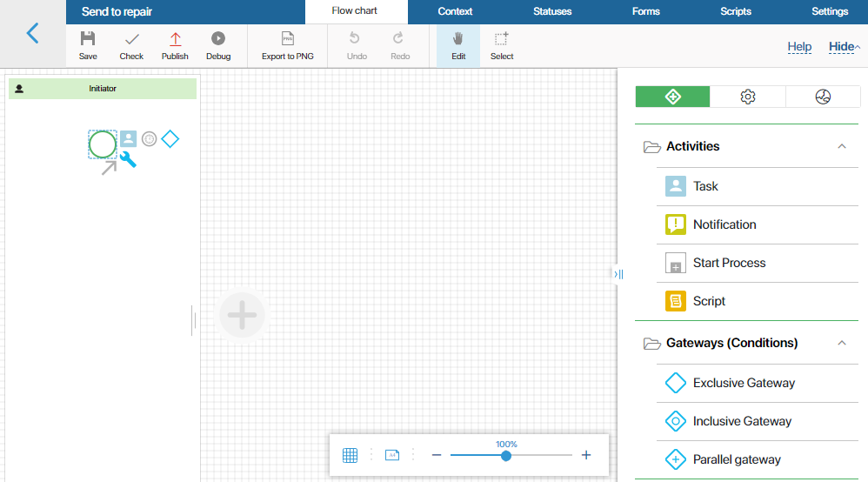This screenshot has height=482, width=868.
Task: Start Debug mode
Action: click(218, 45)
